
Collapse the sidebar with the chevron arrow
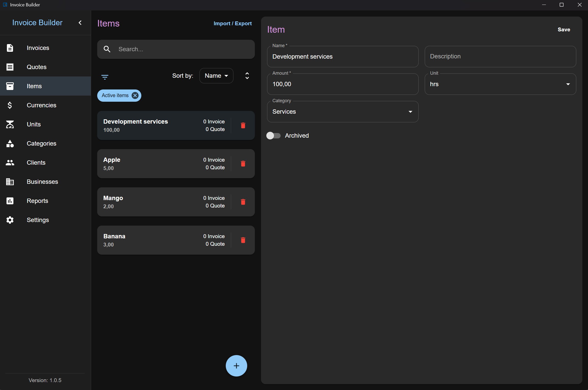tap(80, 23)
